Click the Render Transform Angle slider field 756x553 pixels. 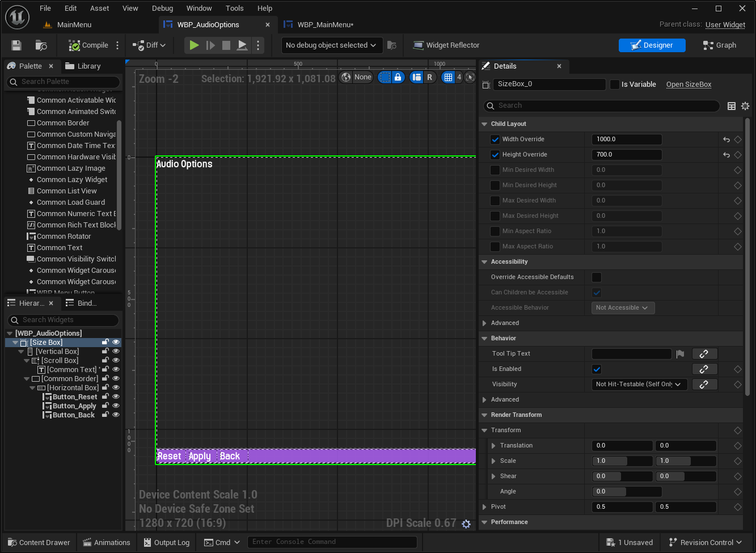click(x=626, y=492)
